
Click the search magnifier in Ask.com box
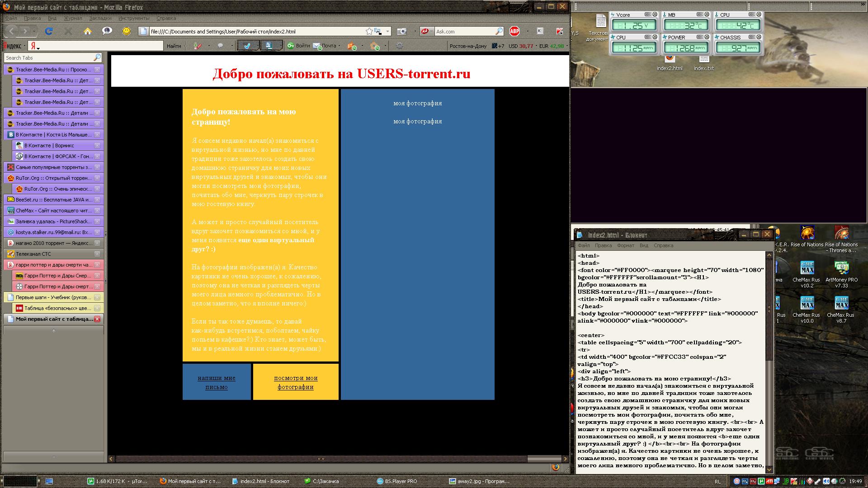[x=499, y=31]
